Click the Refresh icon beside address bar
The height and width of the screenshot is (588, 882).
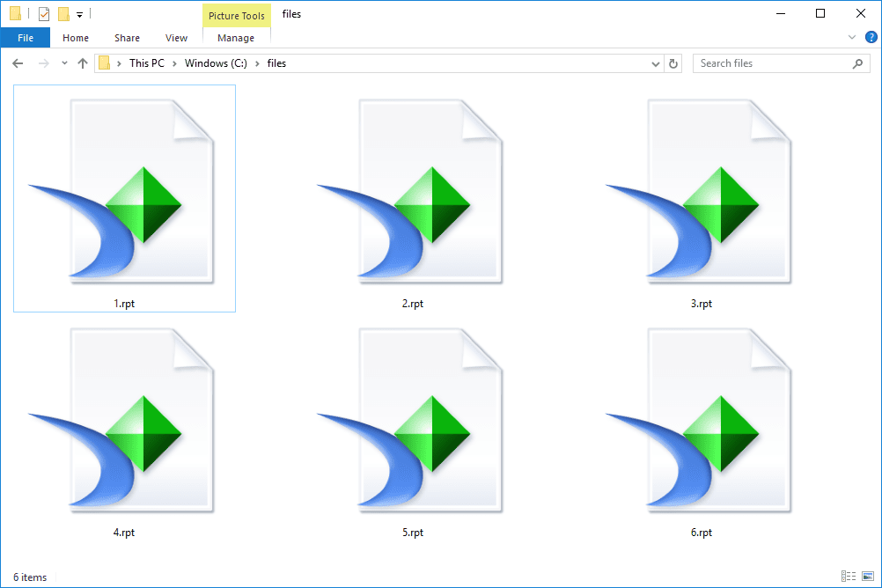674,63
